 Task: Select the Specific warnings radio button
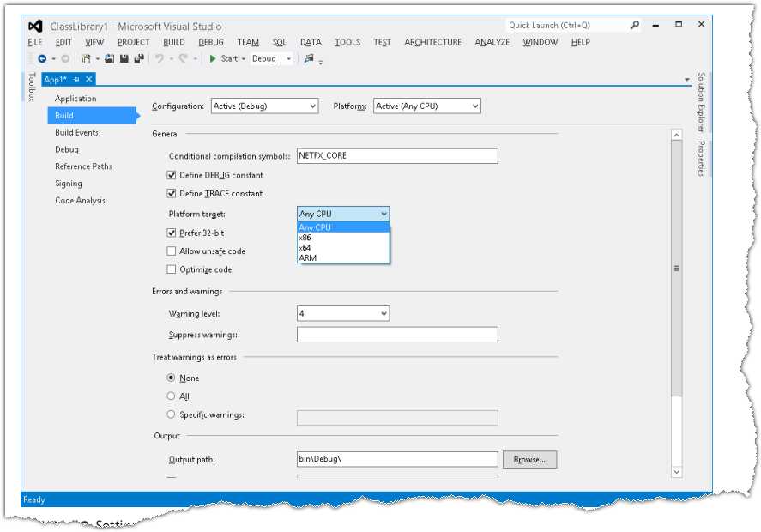171,414
